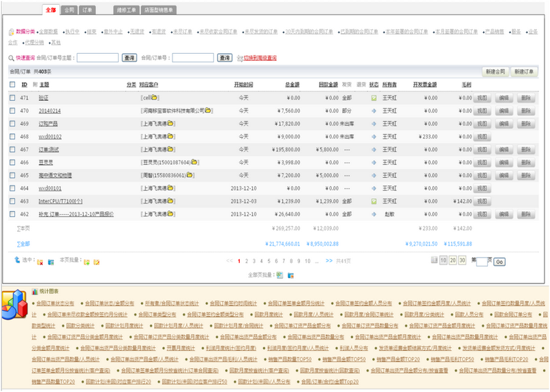Check the select-all checkbox in table header
The height and width of the screenshot is (392, 550).
(12, 85)
